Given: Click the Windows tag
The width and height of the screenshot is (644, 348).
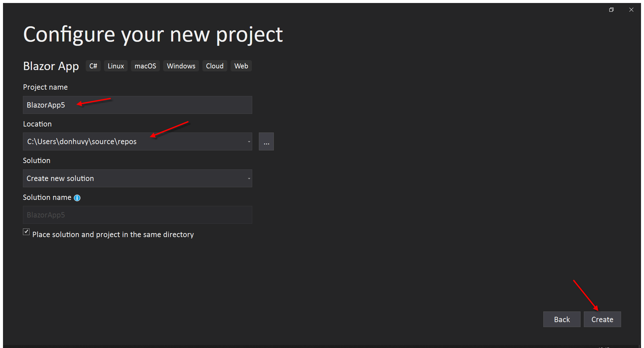Looking at the screenshot, I should (x=181, y=66).
